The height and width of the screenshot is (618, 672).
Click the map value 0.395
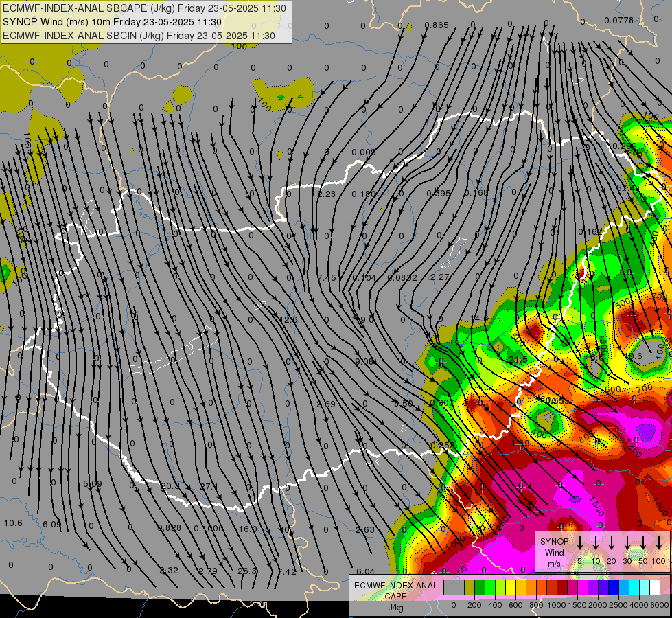coord(439,194)
